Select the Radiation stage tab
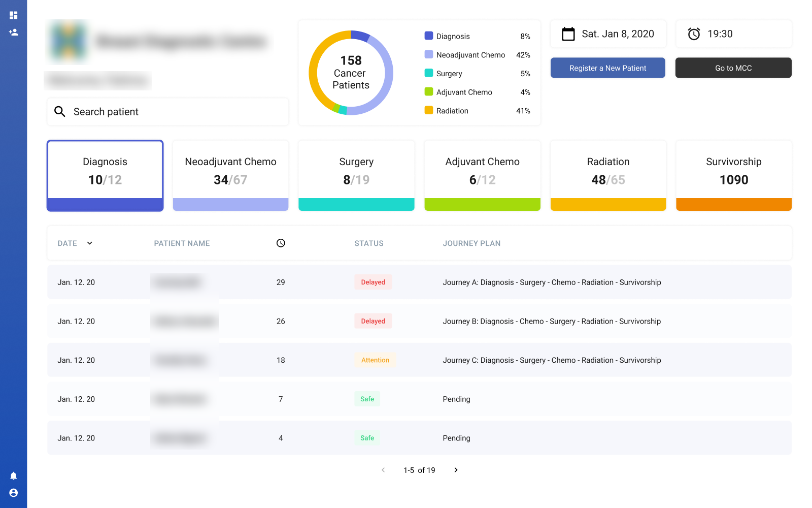Screen dimensions: 812x508 (608, 176)
